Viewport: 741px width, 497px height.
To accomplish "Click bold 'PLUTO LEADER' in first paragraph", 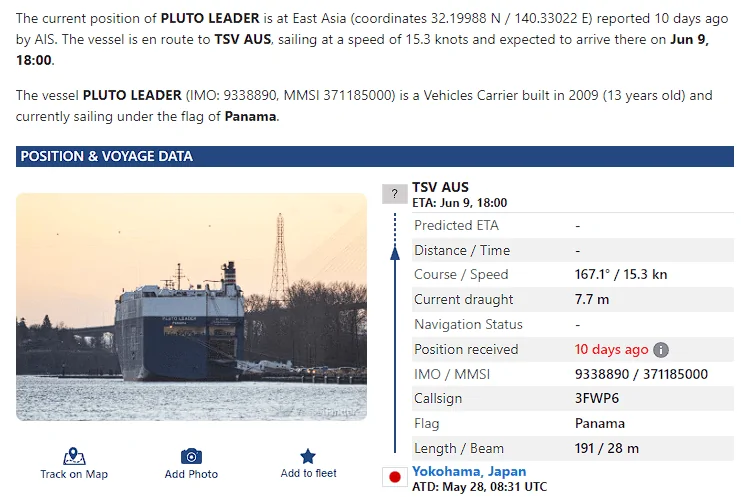I will coord(210,18).
